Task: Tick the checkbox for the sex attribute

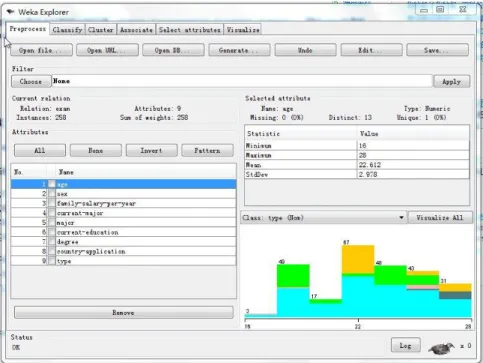Action: point(52,194)
